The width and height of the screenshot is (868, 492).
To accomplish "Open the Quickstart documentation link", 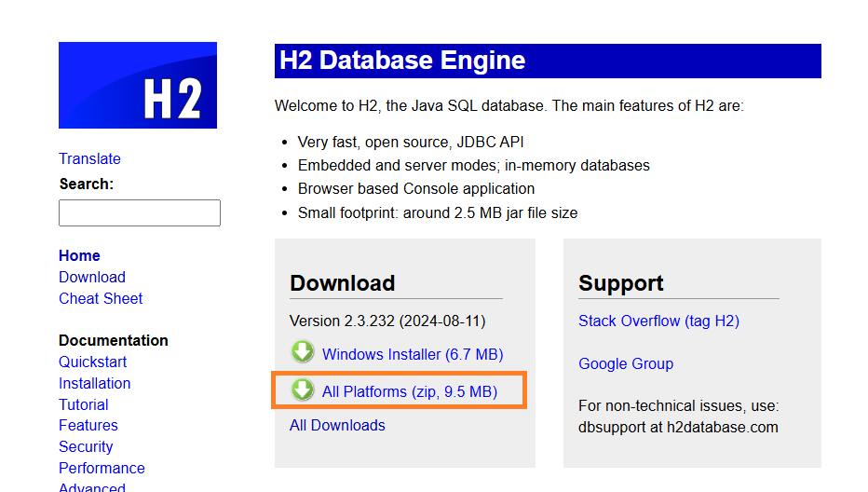I will [92, 362].
